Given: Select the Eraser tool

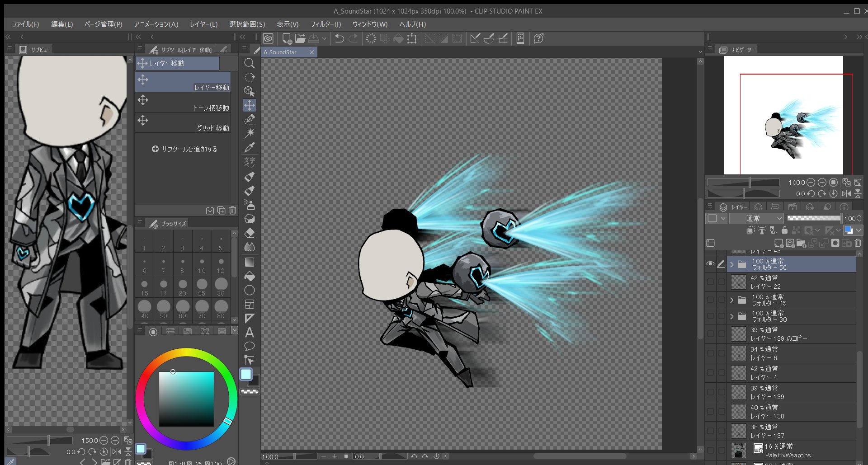Looking at the screenshot, I should [x=249, y=233].
